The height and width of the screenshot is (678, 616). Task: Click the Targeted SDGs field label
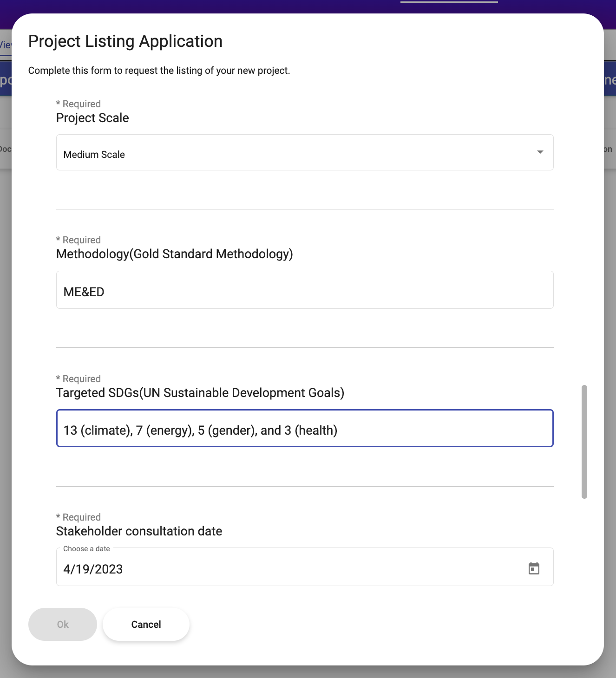pos(200,393)
